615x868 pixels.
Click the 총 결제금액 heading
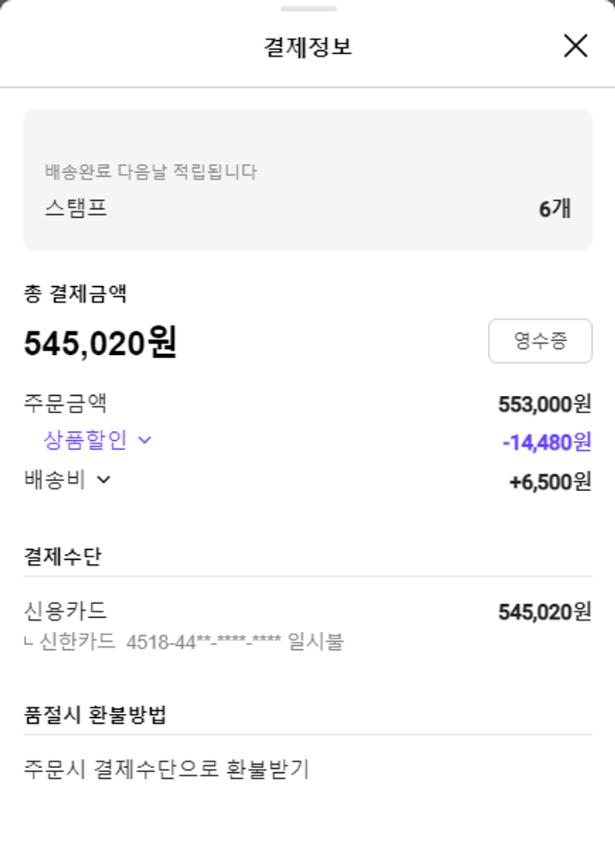click(75, 293)
